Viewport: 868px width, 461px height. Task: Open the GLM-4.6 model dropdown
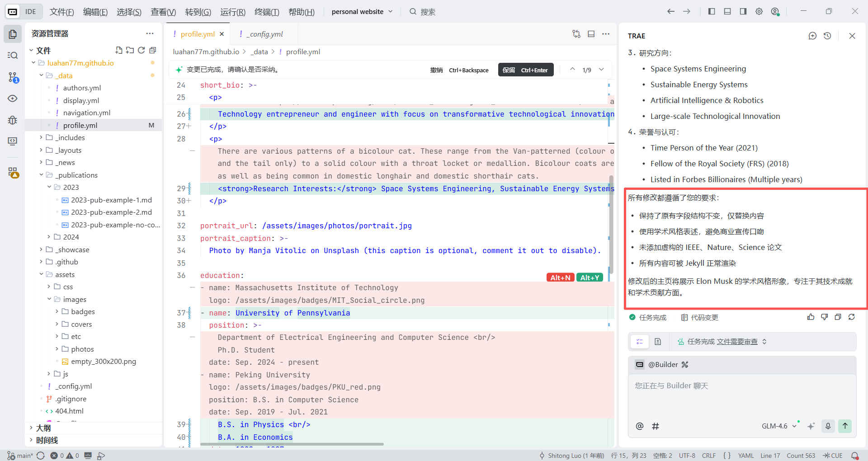pyautogui.click(x=779, y=426)
